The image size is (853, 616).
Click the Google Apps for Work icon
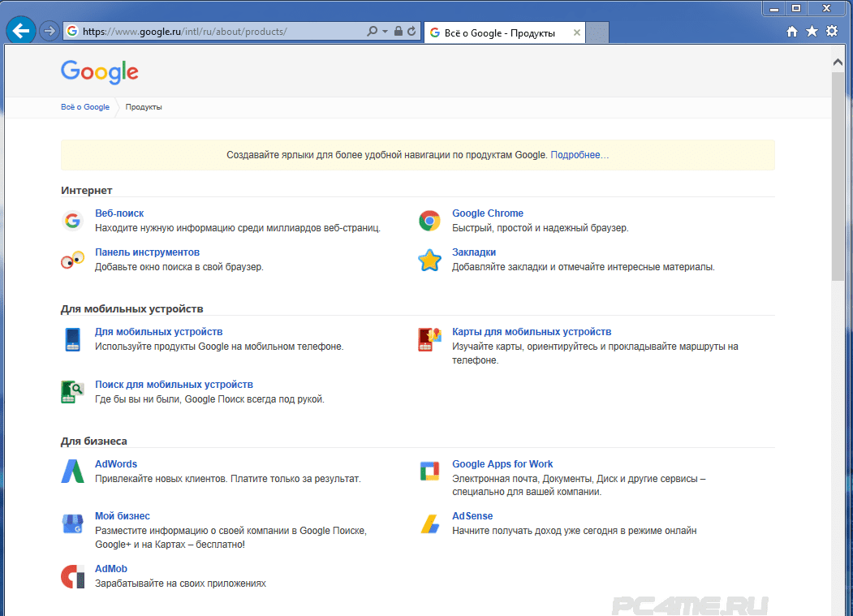(x=429, y=472)
